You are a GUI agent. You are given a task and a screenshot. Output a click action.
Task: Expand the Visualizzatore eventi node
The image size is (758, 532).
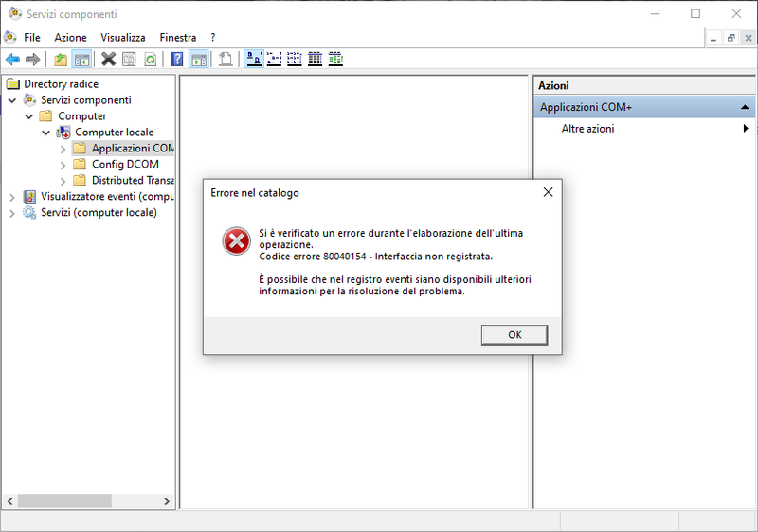pyautogui.click(x=12, y=197)
